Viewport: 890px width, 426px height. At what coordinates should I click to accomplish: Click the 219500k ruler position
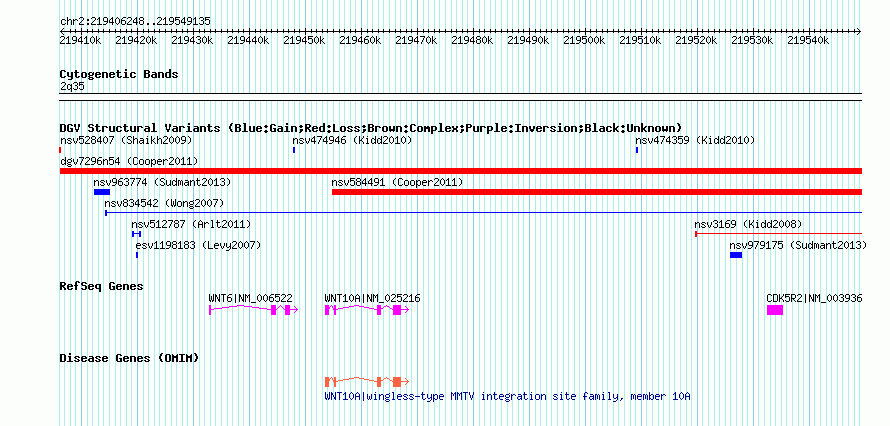coord(584,40)
